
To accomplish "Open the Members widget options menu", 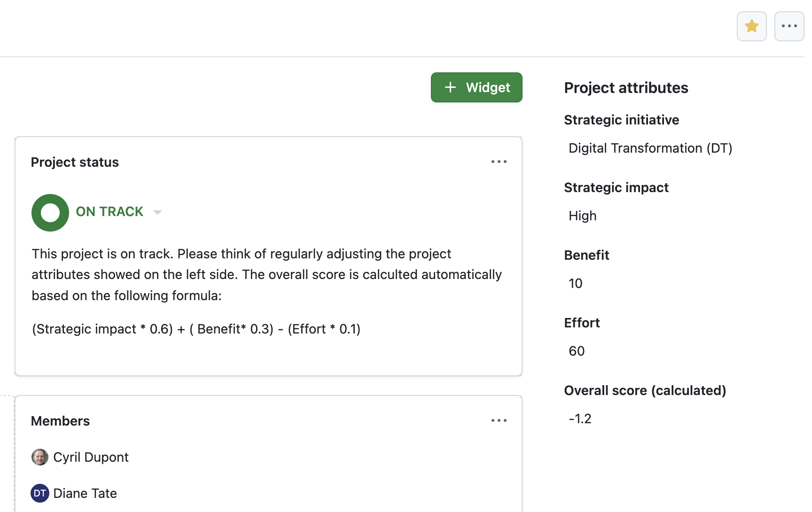I will [499, 420].
